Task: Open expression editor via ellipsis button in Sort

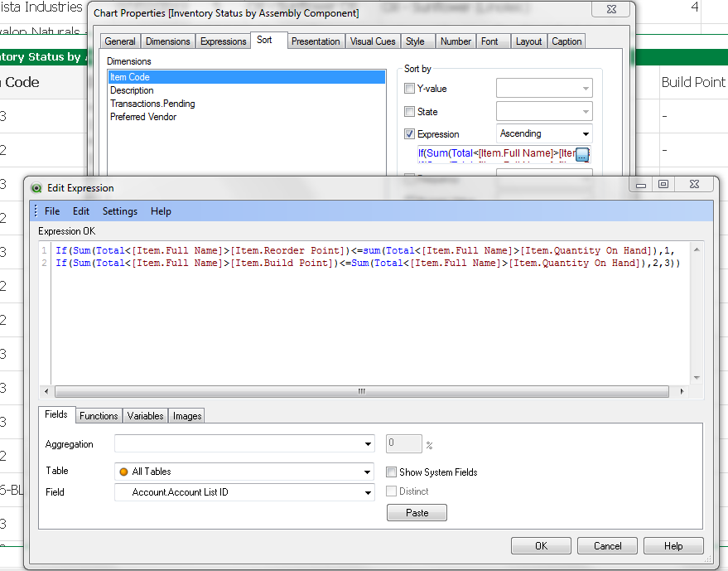Action: pyautogui.click(x=582, y=154)
